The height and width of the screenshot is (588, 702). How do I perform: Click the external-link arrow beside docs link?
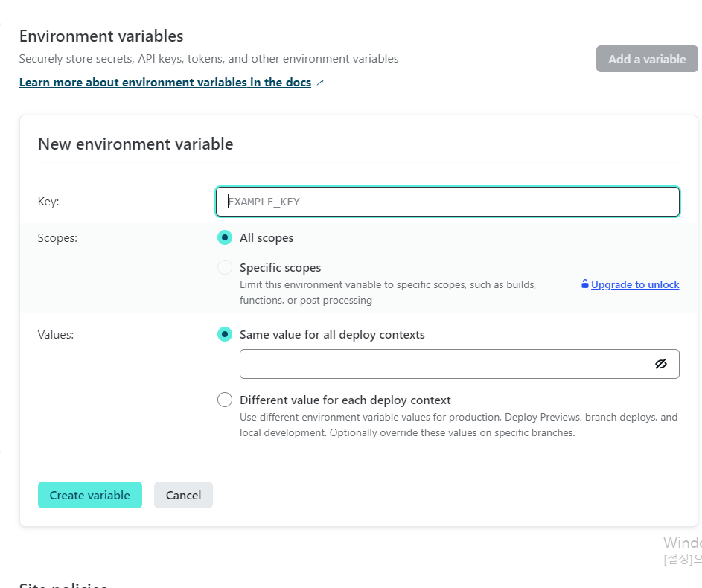[320, 83]
